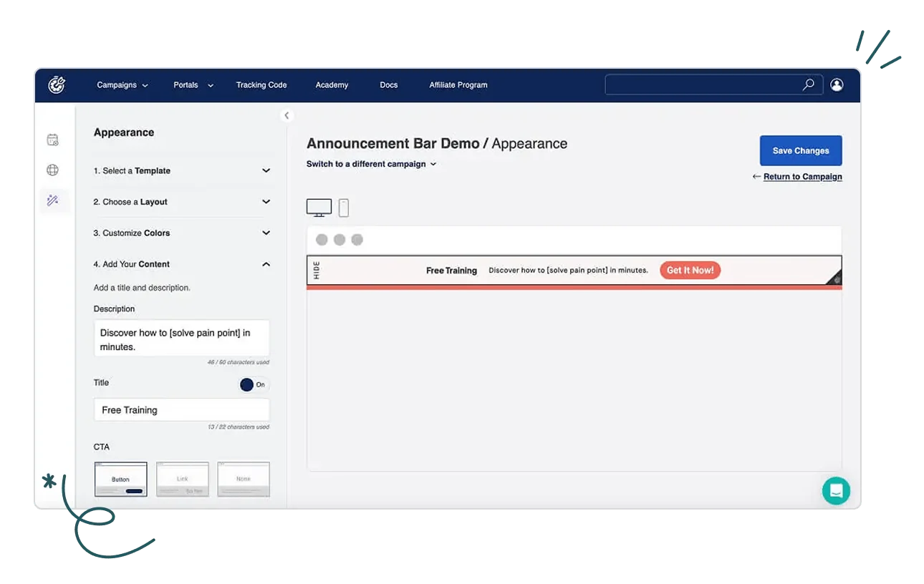Click the search magnifier icon
Screen dimensions: 924x584
tap(808, 84)
